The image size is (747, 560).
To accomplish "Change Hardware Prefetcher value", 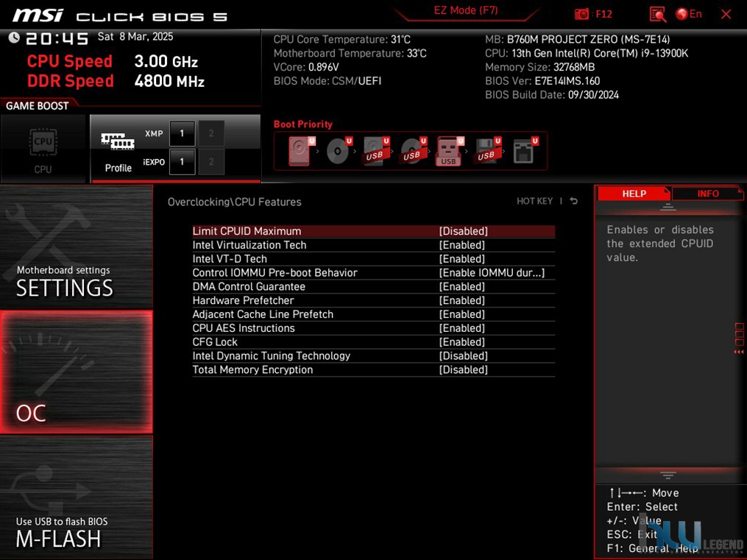I will click(461, 300).
